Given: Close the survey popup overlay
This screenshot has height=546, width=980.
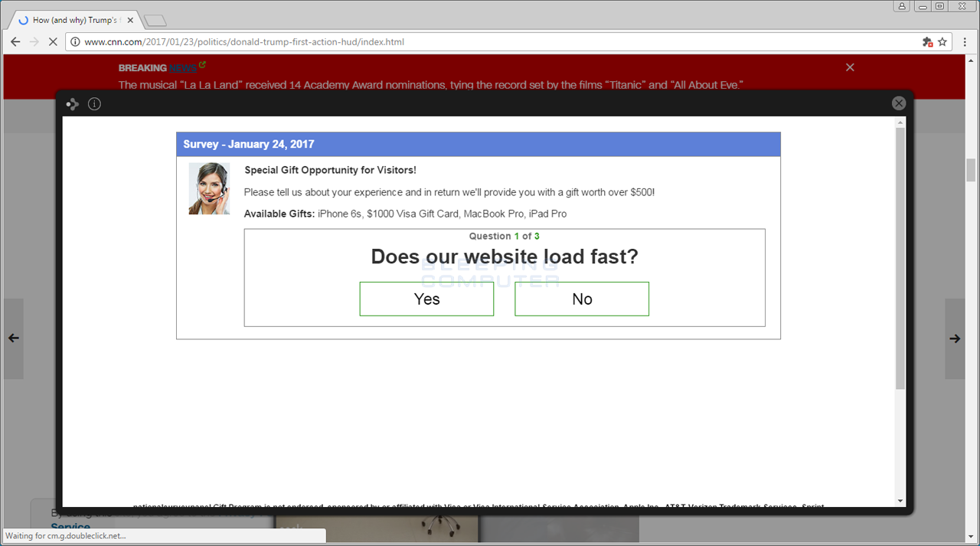Looking at the screenshot, I should click(899, 103).
